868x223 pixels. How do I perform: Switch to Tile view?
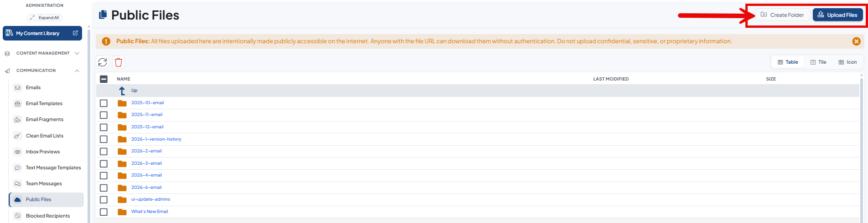(x=818, y=62)
